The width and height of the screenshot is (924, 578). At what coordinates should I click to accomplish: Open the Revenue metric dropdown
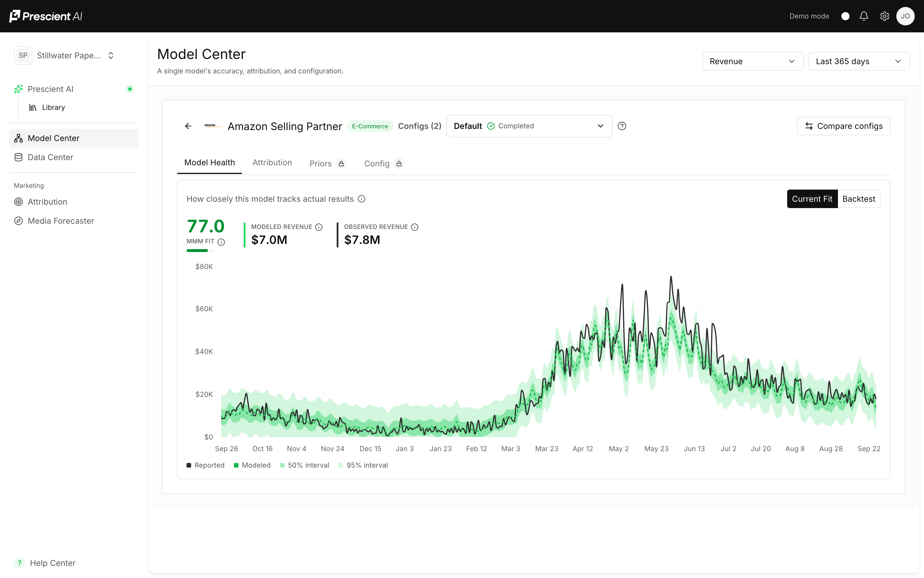(x=752, y=61)
